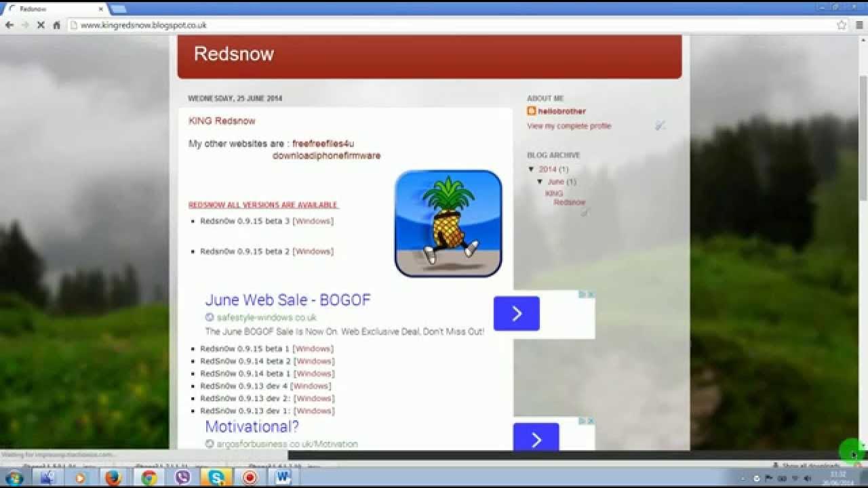
Task: Open Skype from the taskbar
Action: (217, 478)
